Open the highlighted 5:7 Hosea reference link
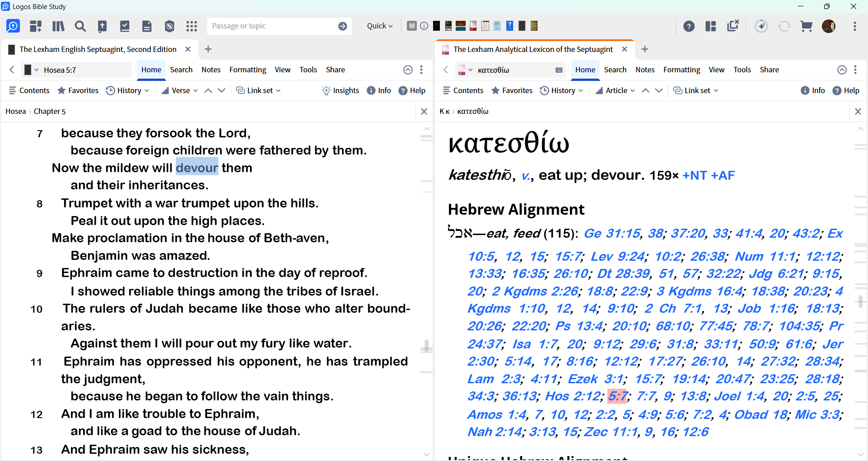 click(x=617, y=396)
